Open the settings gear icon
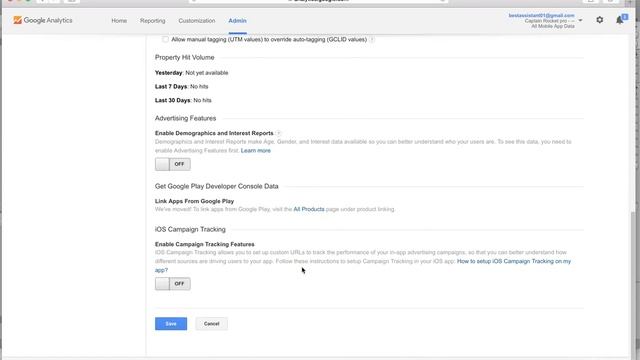The image size is (640, 360). [x=600, y=20]
